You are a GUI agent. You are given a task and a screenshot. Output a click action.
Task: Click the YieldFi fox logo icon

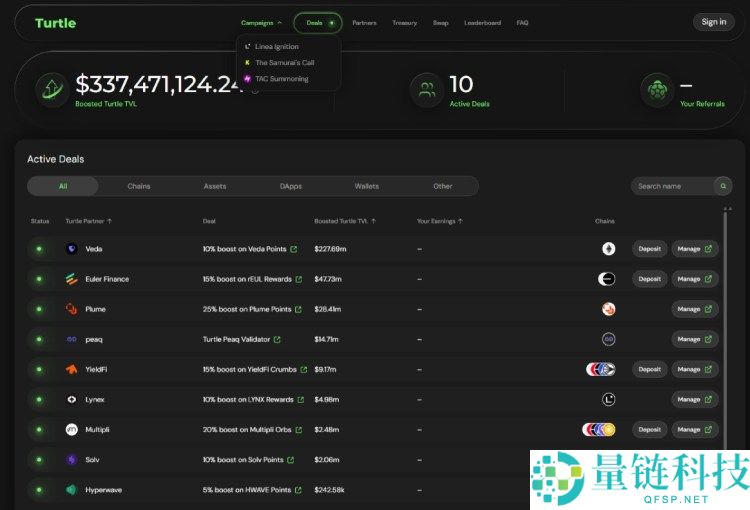71,369
